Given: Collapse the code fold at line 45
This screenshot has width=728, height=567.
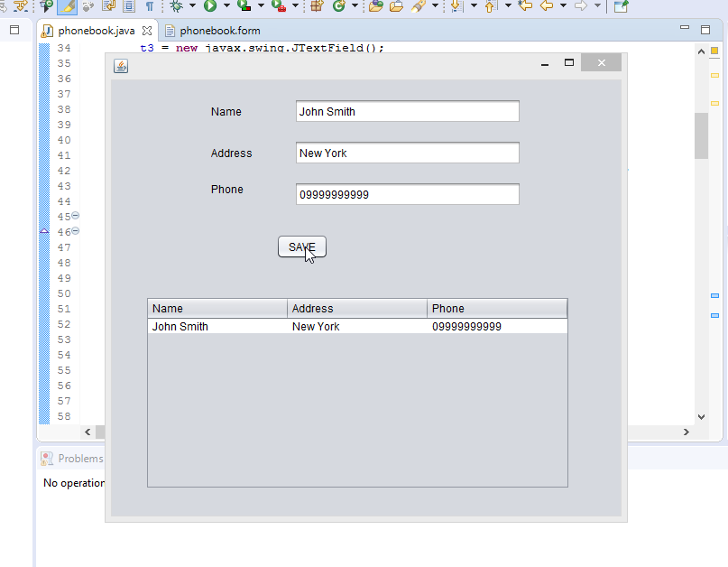Looking at the screenshot, I should (75, 216).
